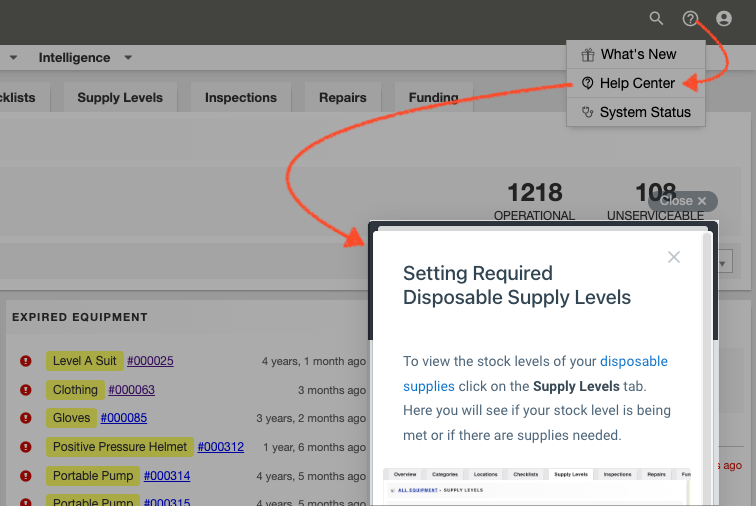Dismiss the help article with X icon
Screen dimensions: 756x506
click(674, 257)
